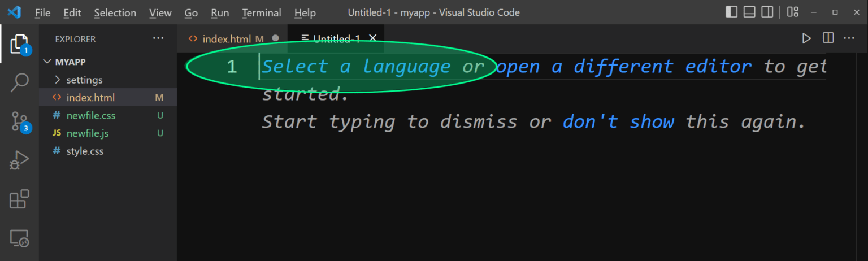Open the Help menu
Viewport: 868px width, 261px height.
tap(305, 12)
